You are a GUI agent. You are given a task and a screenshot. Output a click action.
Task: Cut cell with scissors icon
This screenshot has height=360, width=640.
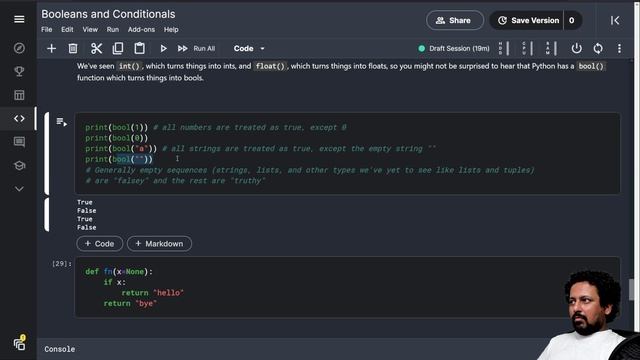[x=96, y=49]
